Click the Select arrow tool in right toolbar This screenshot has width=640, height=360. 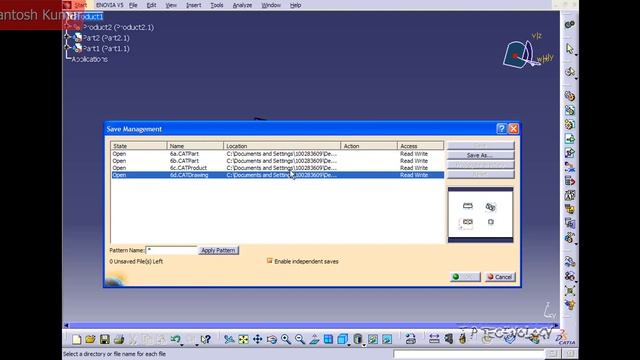point(569,49)
